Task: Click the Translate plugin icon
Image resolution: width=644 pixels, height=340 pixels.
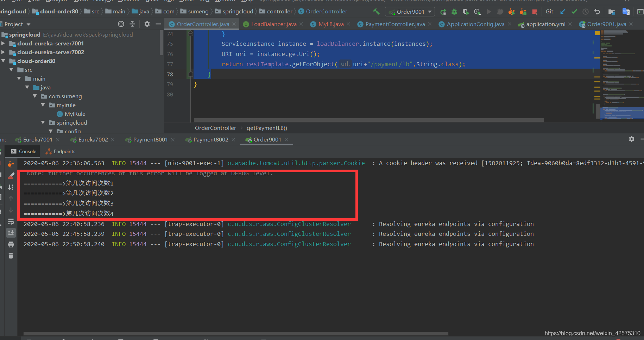Action: (x=626, y=12)
